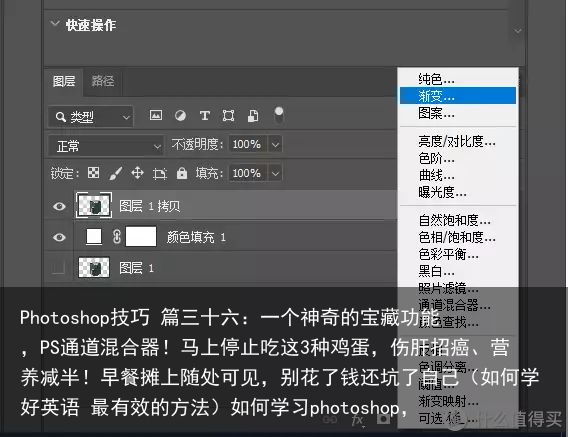
Task: Choose 曝光度... adjustment
Action: tap(458, 192)
